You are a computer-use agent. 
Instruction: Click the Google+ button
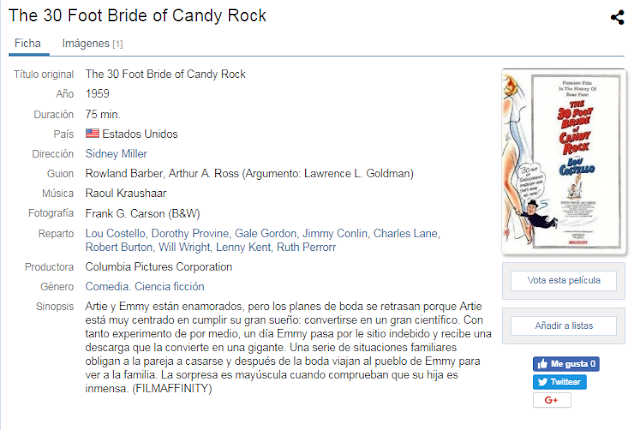(551, 400)
